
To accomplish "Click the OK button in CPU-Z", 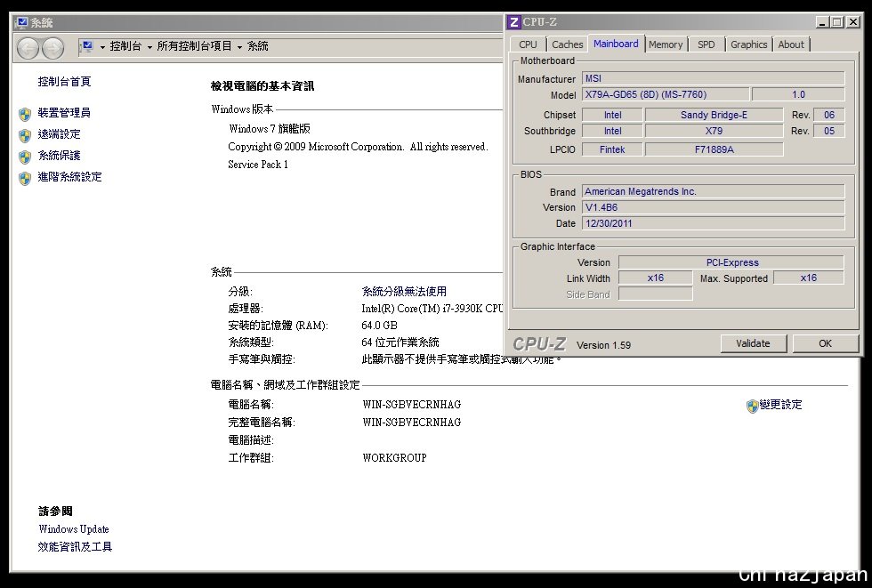I will pyautogui.click(x=826, y=343).
